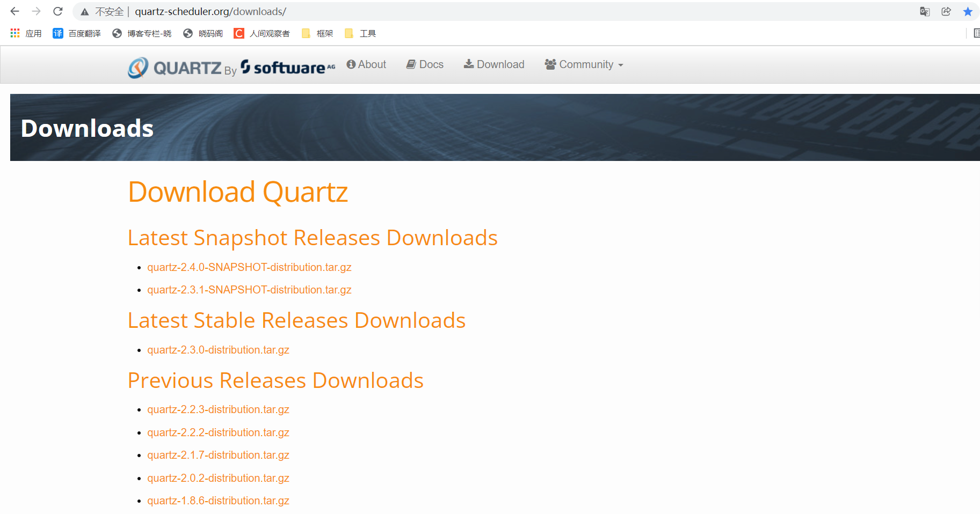
Task: Download quartz-1.8.6-distribution.tar.gz
Action: coord(218,501)
